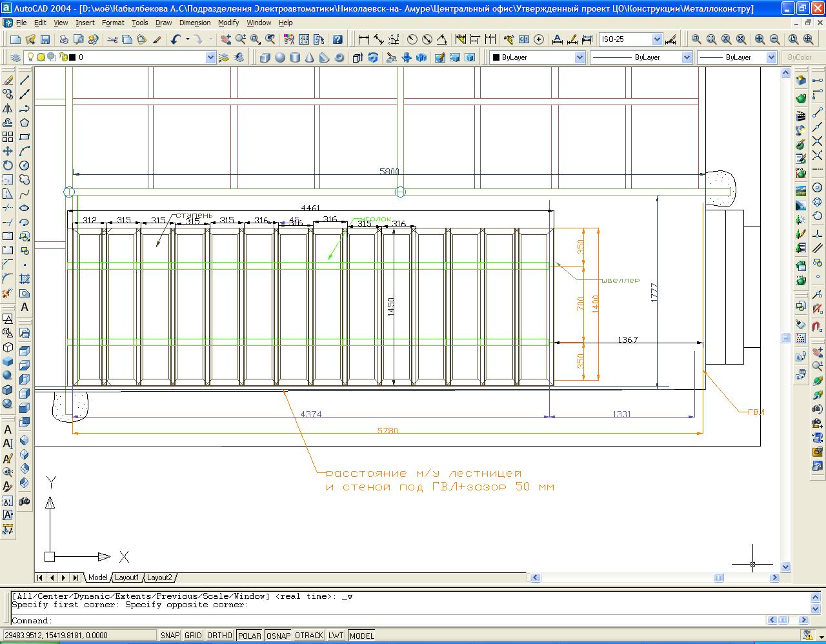Click the MODEL status bar button
This screenshot has width=826, height=644.
click(x=361, y=636)
